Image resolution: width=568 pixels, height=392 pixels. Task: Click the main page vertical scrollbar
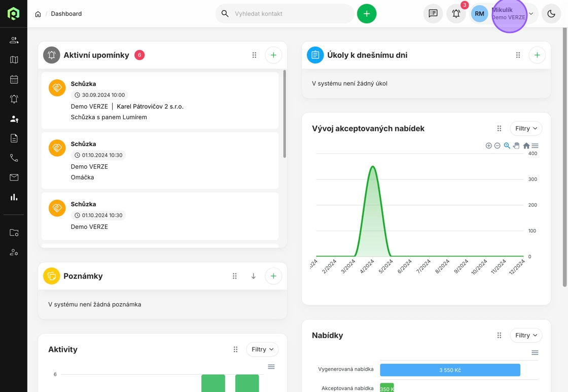pyautogui.click(x=564, y=157)
